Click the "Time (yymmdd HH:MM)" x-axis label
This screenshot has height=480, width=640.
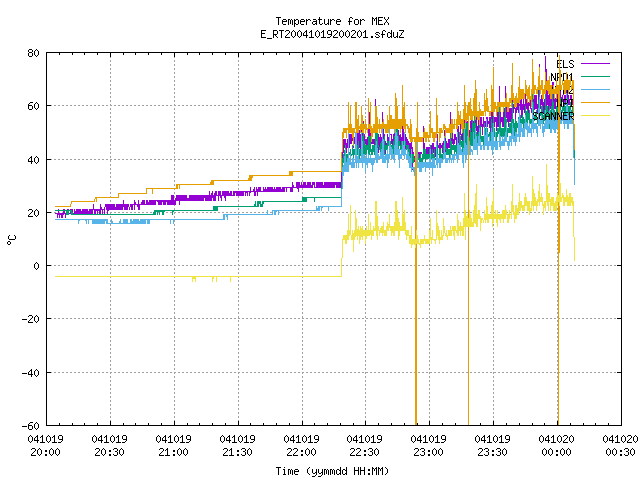[332, 471]
